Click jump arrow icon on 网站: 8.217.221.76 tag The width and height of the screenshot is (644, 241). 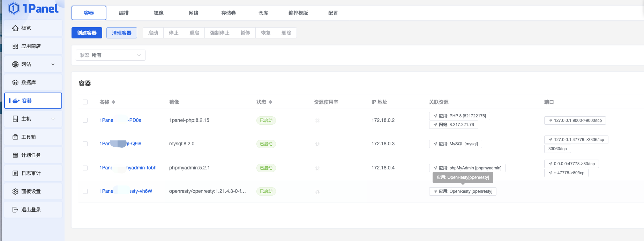coord(435,125)
